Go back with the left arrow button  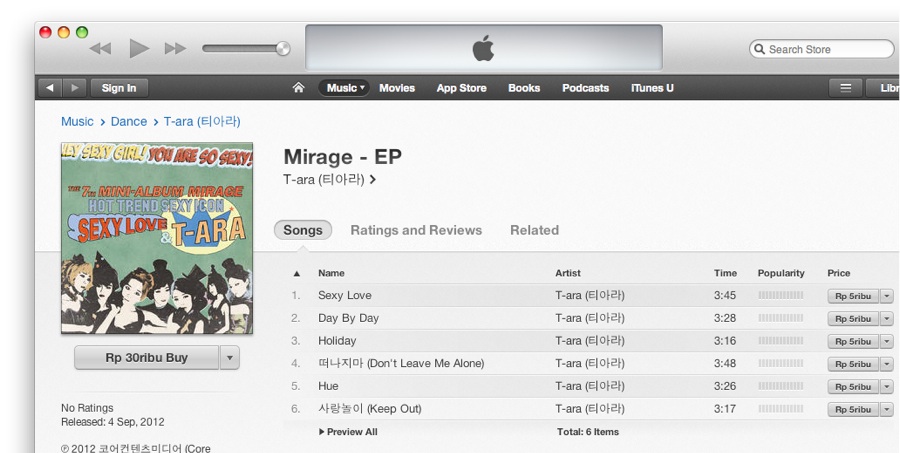50,88
